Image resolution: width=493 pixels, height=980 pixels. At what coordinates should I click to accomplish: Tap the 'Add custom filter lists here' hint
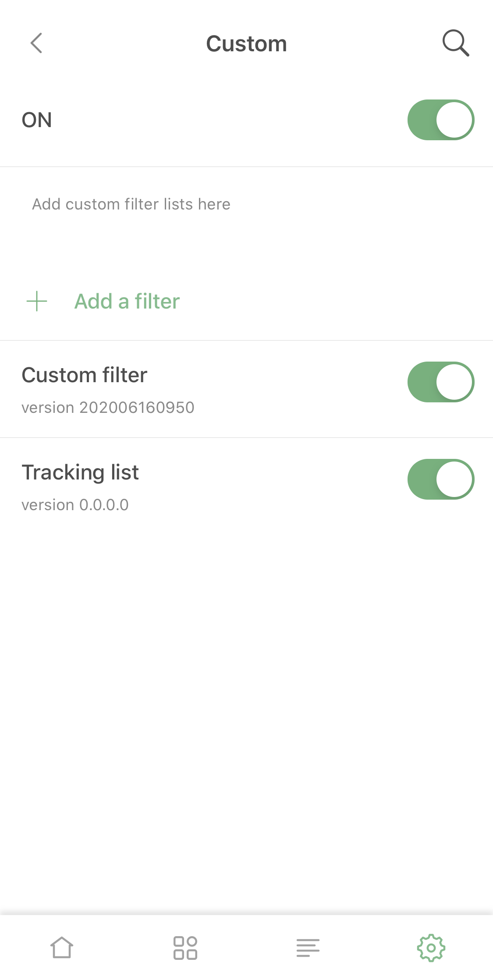tap(131, 204)
